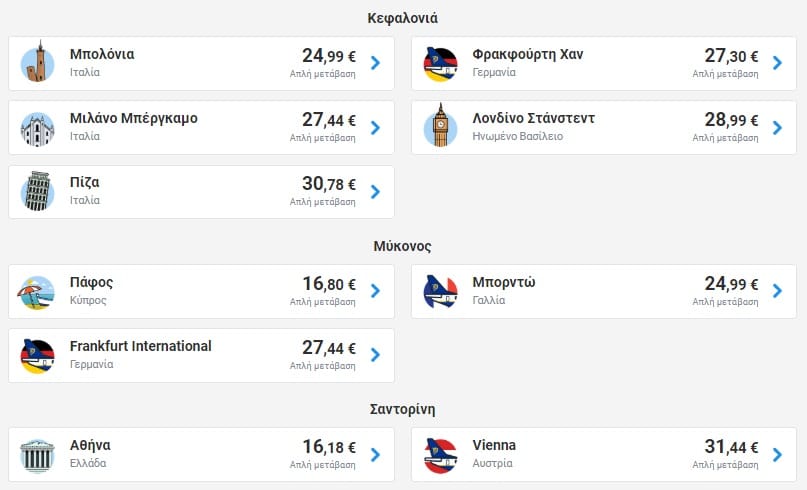
Task: Click the London Big Ben icon
Action: [x=440, y=127]
